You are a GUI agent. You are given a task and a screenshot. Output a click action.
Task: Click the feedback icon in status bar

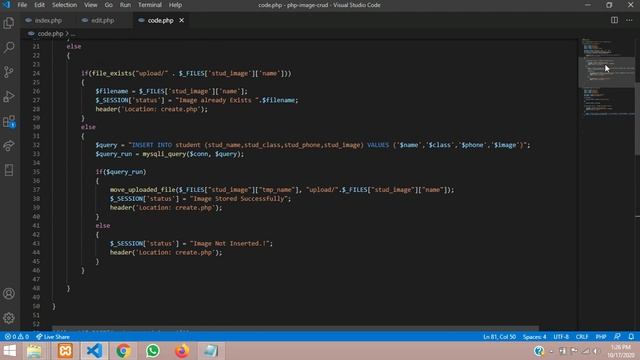[x=617, y=337]
